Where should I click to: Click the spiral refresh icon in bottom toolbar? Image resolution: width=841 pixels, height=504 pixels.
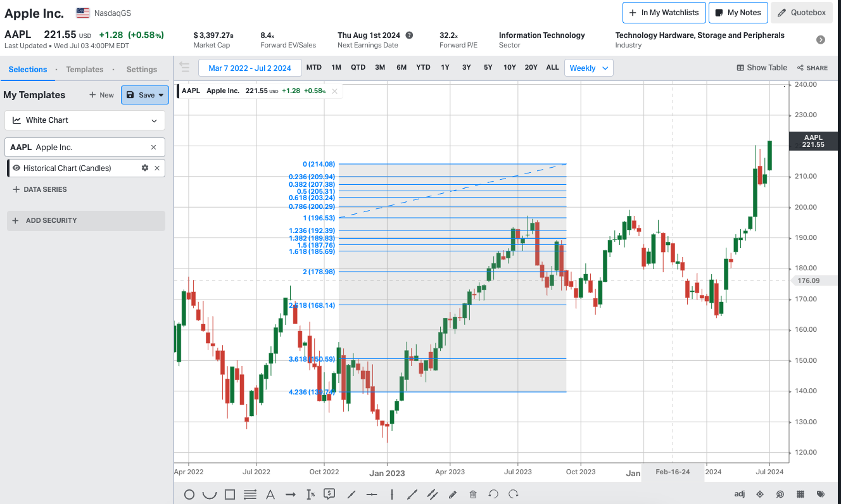[x=780, y=495]
